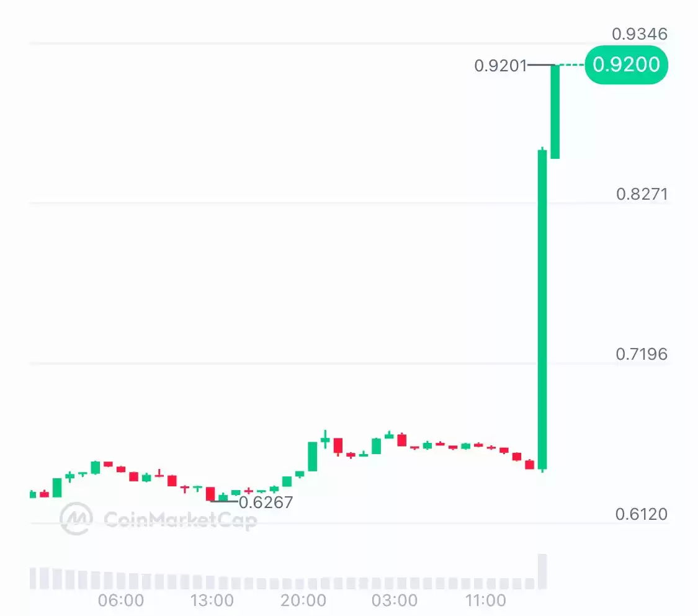The image size is (698, 616).
Task: Click the 0.9346 price axis label
Action: pyautogui.click(x=640, y=34)
